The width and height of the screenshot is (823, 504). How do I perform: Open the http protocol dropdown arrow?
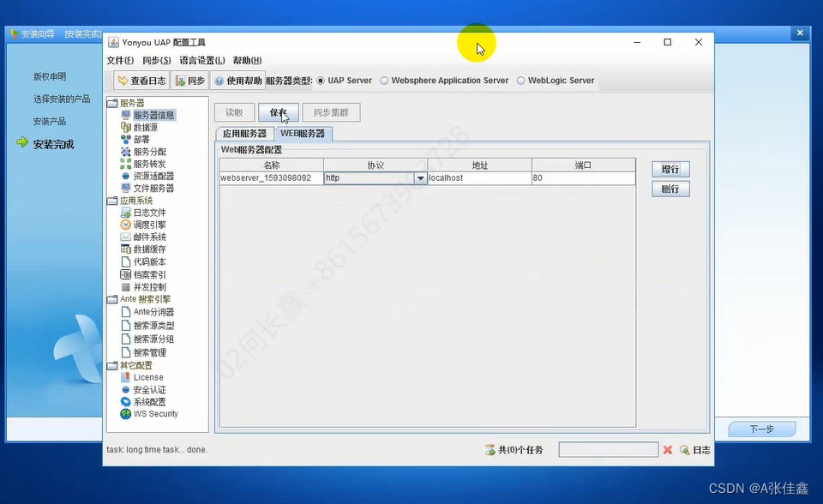(x=420, y=178)
